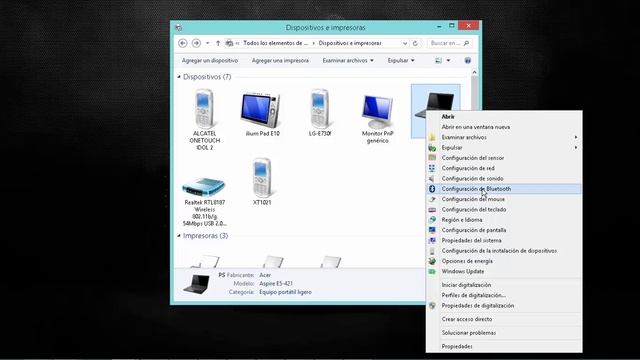Click the laptop icon in details pane
The height and width of the screenshot is (360, 640).
(x=197, y=284)
